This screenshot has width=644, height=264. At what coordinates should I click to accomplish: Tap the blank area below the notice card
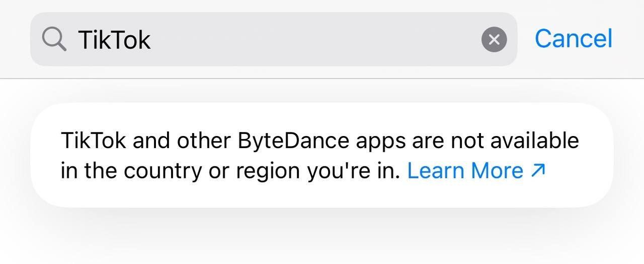click(322, 237)
